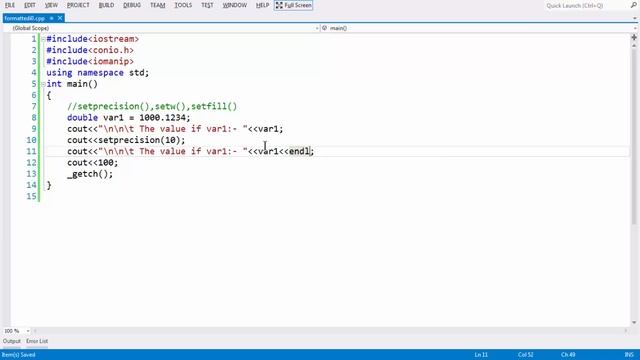The image size is (640, 360).
Task: Open the PROJECT menu
Action: click(x=78, y=5)
